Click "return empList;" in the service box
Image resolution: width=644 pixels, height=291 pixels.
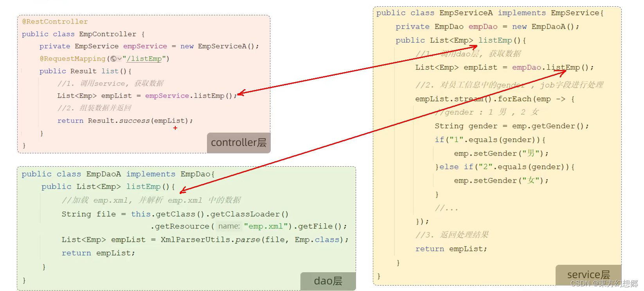pyautogui.click(x=451, y=249)
